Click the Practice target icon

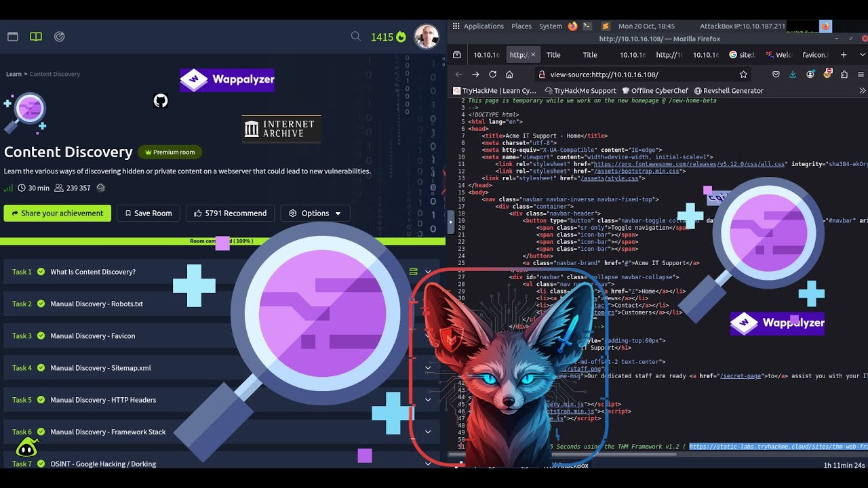(60, 37)
